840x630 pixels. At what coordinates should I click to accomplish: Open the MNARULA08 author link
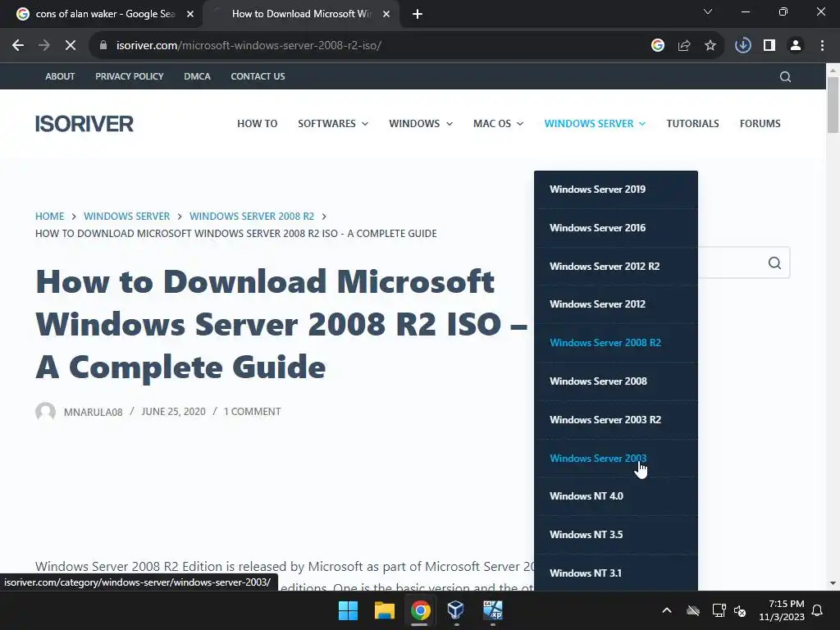coord(94,412)
